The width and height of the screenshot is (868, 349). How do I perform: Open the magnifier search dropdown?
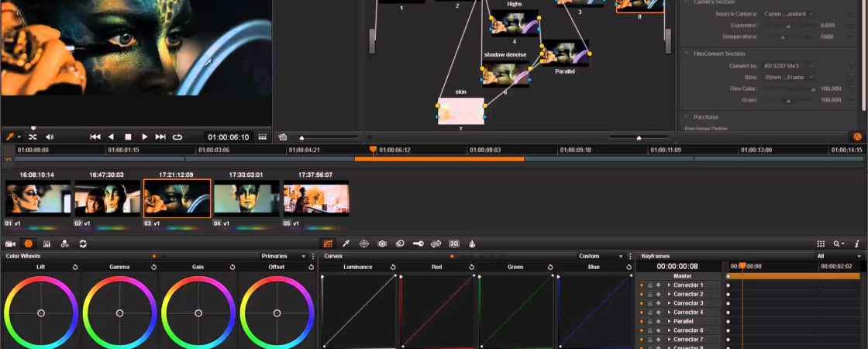839,244
